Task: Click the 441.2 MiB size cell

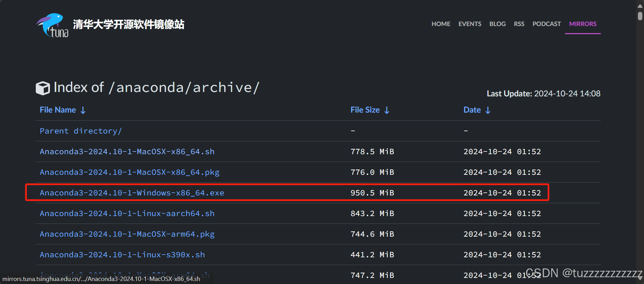Action: point(372,255)
